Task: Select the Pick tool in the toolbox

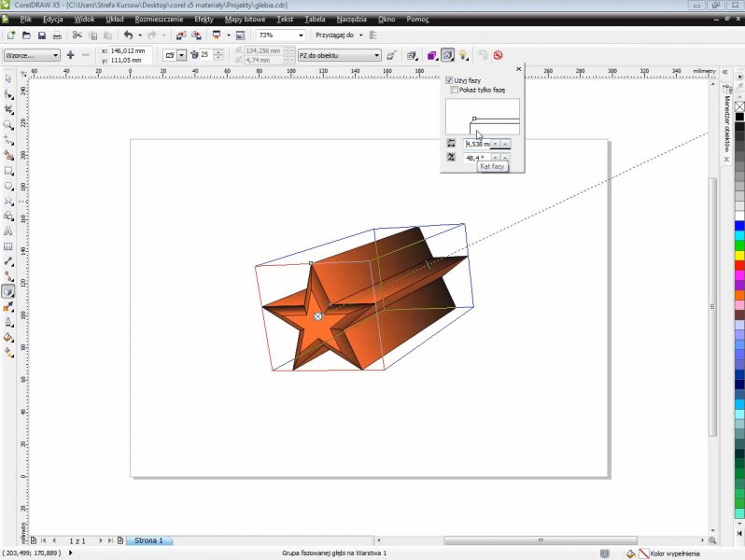Action: tap(8, 78)
